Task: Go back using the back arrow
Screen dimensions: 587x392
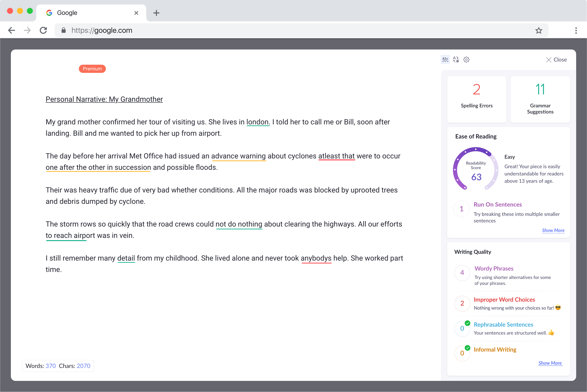Action: (12, 30)
